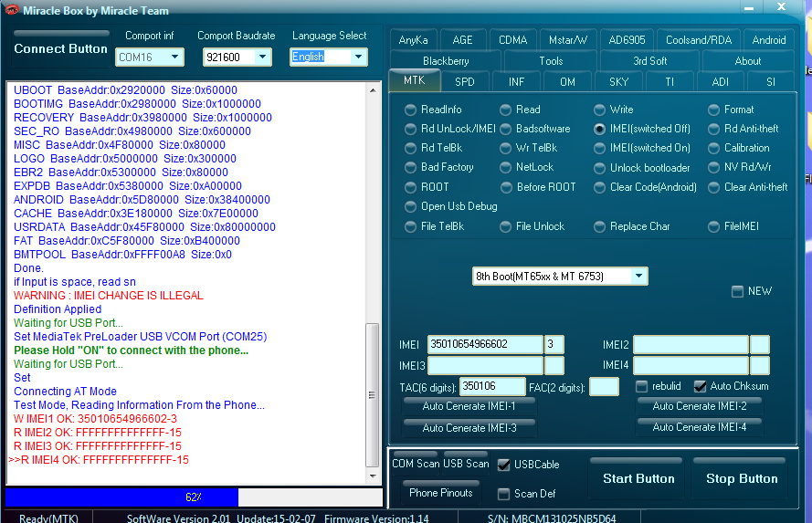Click log line 'WARNING : IMEI CHANGE IS ILLEGAL'
Image resolution: width=812 pixels, height=523 pixels.
(x=109, y=296)
